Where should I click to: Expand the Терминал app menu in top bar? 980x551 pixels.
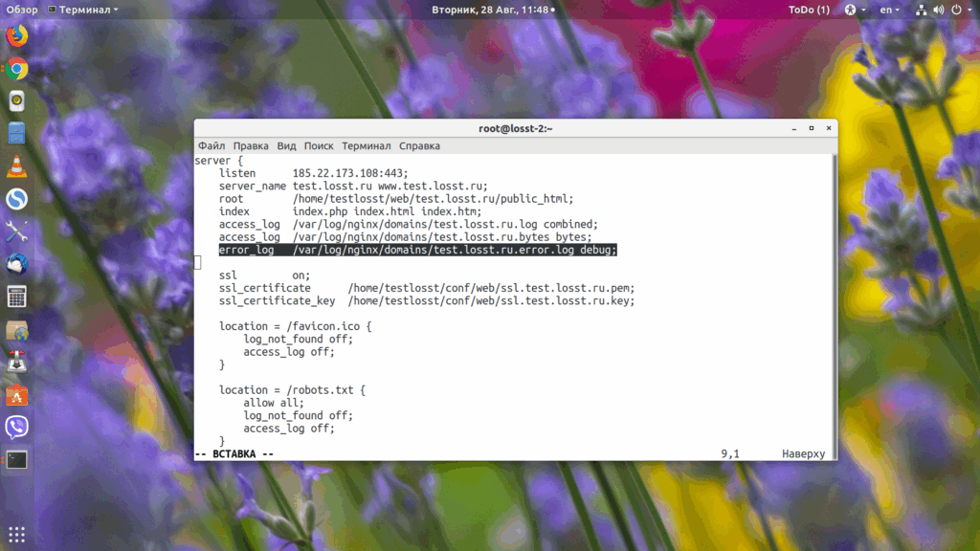[83, 10]
